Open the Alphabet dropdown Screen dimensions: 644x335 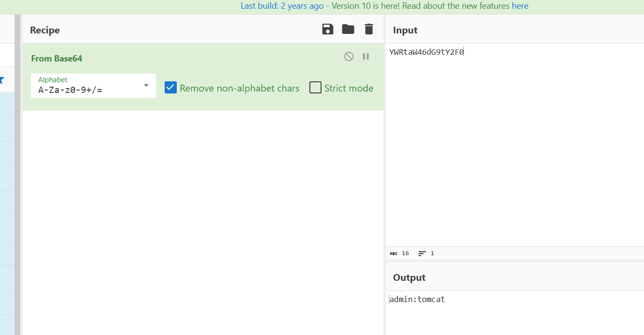[93, 86]
